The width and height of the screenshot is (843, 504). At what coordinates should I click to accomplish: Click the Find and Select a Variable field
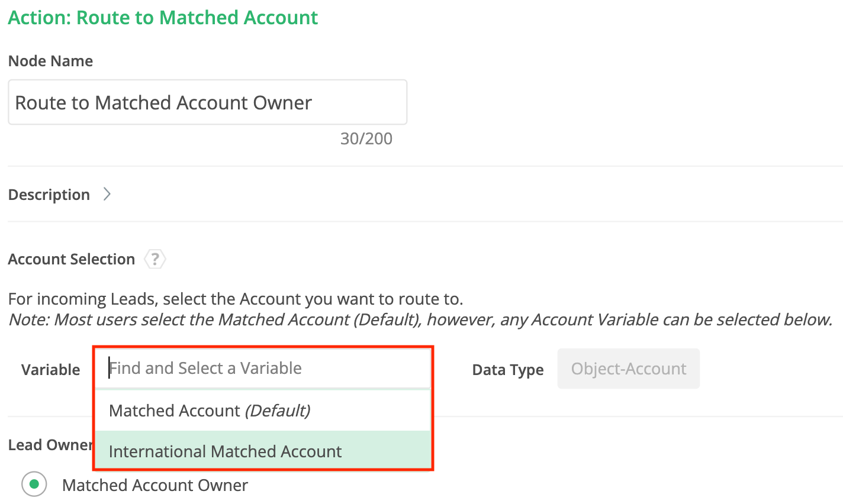click(x=263, y=368)
